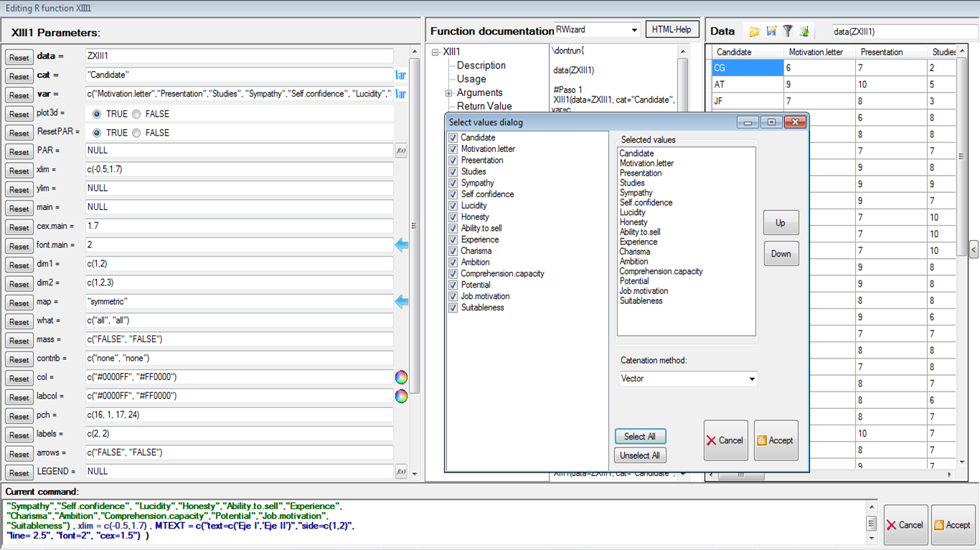
Task: Click the HTML-Help button
Action: [x=672, y=29]
